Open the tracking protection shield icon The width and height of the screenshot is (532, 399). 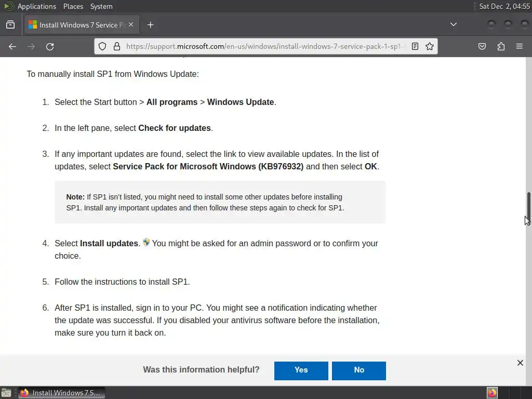point(102,46)
